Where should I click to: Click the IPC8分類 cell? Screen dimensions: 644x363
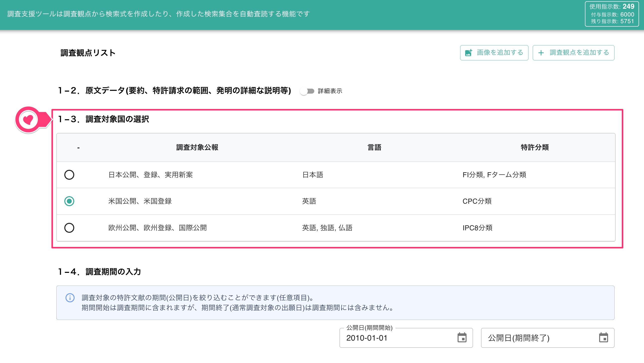(x=477, y=228)
